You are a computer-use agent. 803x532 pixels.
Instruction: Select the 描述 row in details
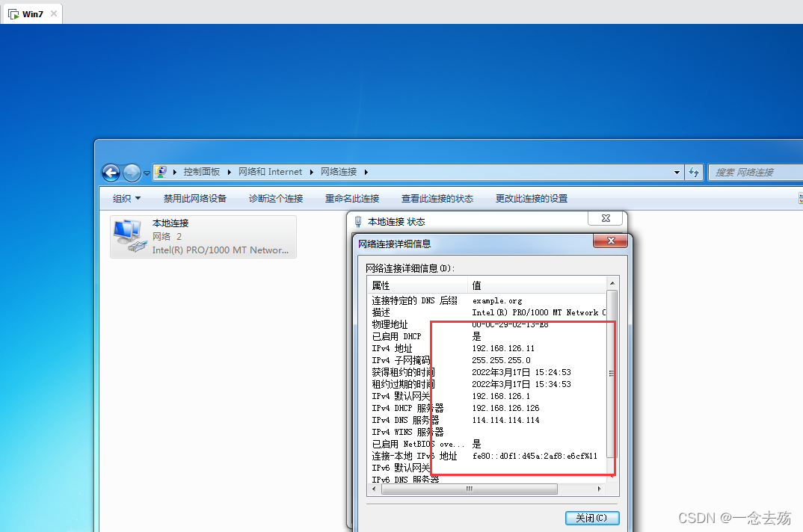(487, 313)
